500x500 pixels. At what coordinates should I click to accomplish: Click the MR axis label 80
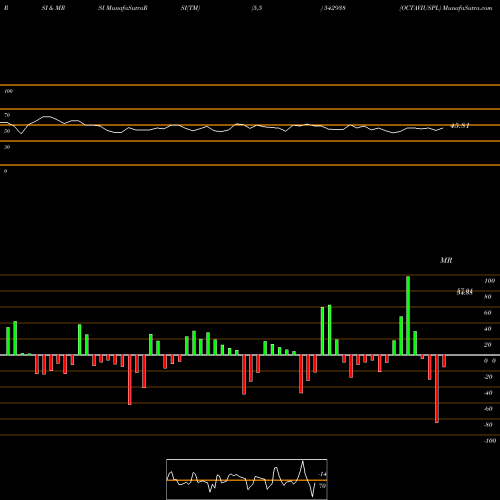point(488,297)
